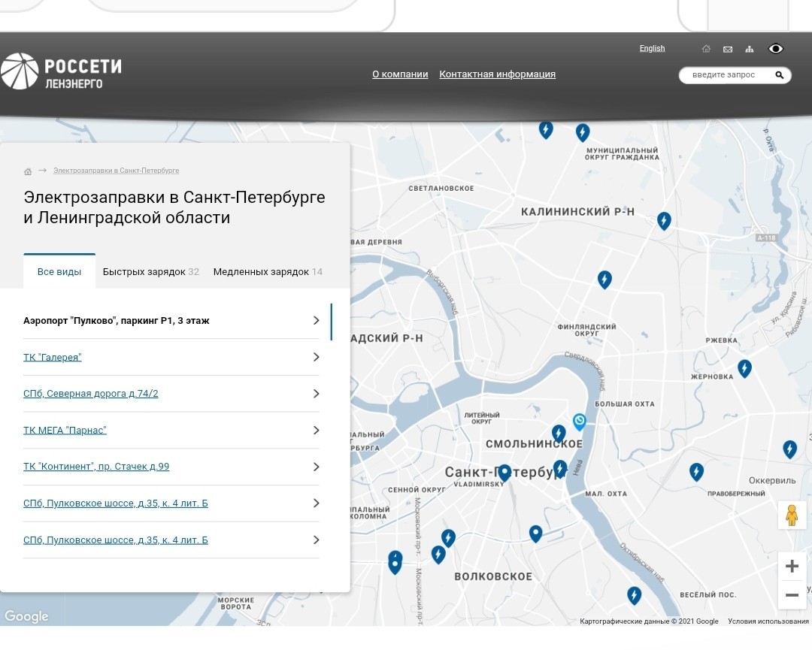Screen dimensions: 812x650
Task: Select the light-blue clock marker near Большая Охта
Action: 580,422
